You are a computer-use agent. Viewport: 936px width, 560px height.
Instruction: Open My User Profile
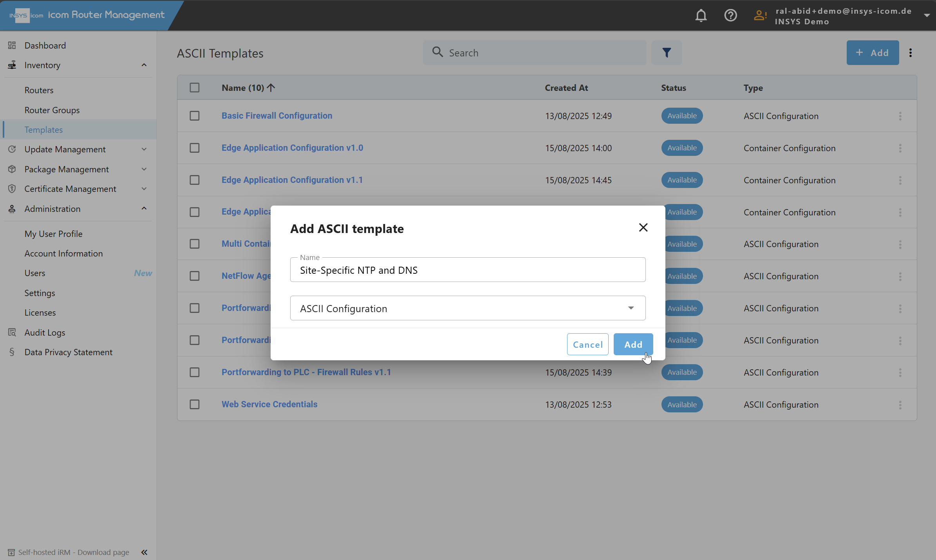coord(54,234)
